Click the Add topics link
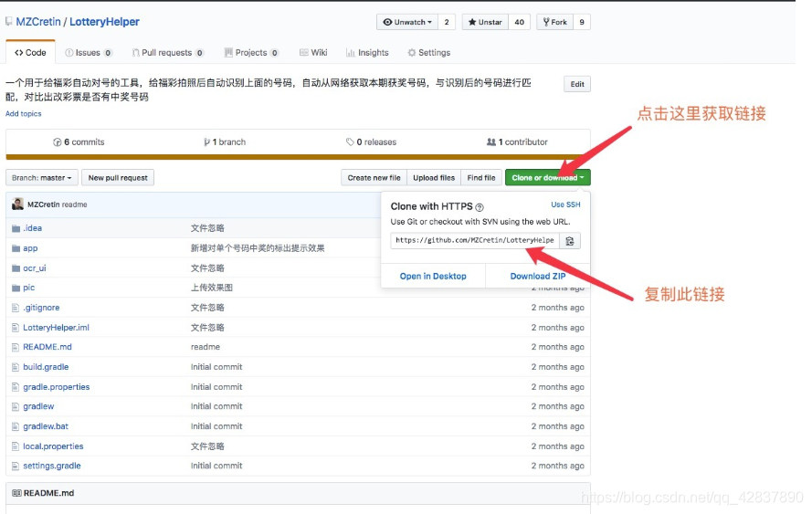The image size is (812, 514). (x=24, y=114)
